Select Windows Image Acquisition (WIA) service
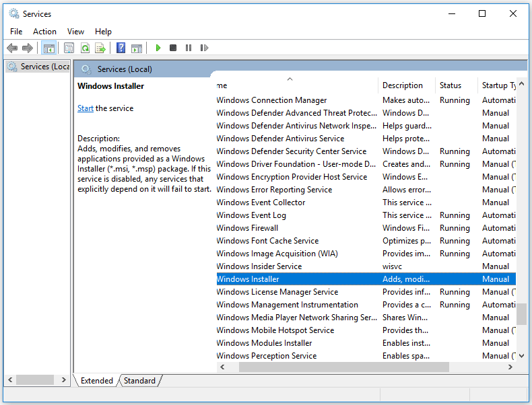Image resolution: width=532 pixels, height=405 pixels. coord(366,254)
